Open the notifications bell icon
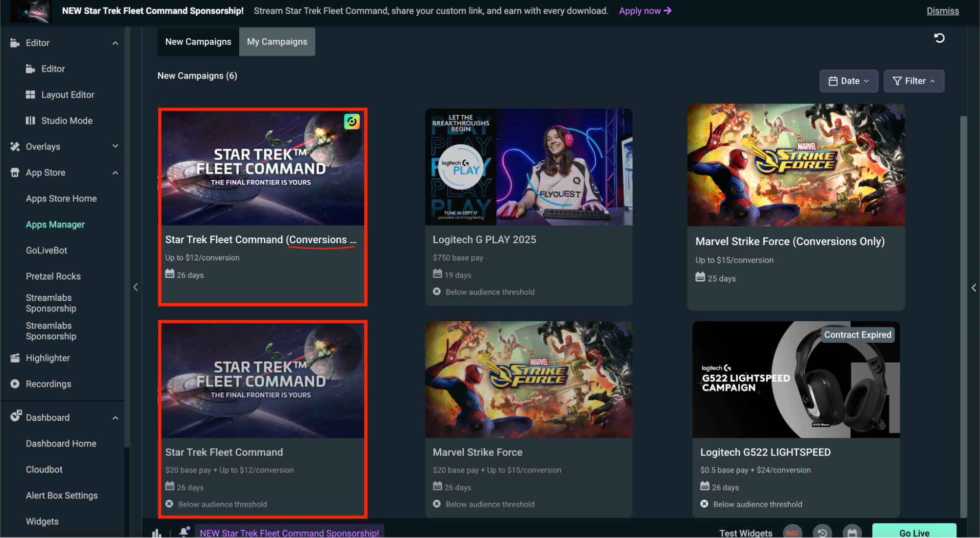 (x=184, y=532)
